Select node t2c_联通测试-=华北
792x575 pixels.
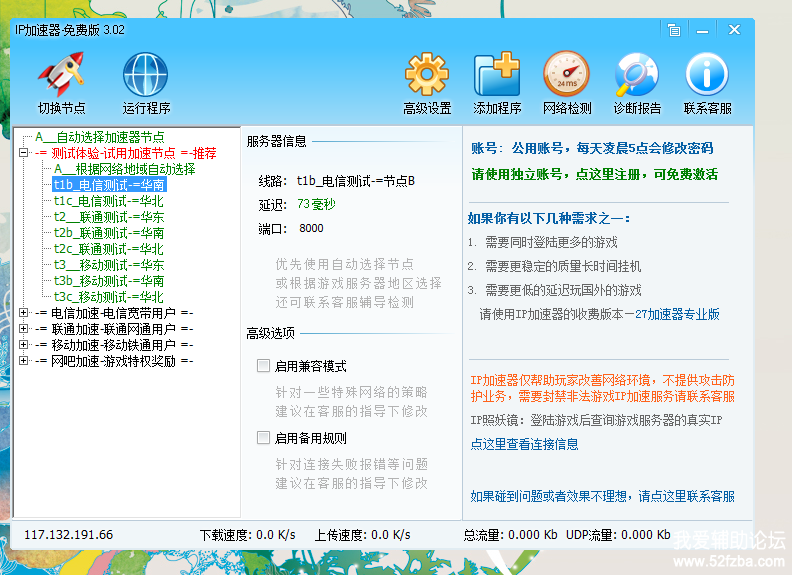click(109, 249)
